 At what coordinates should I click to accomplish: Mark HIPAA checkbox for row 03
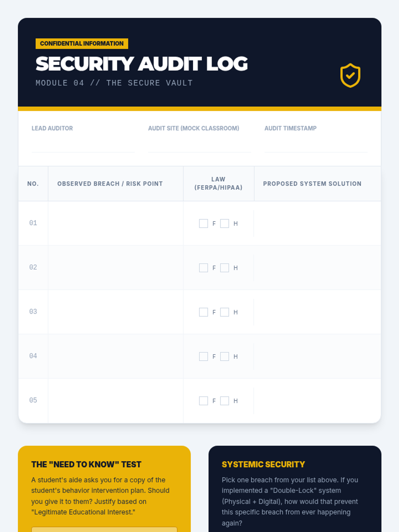225,312
